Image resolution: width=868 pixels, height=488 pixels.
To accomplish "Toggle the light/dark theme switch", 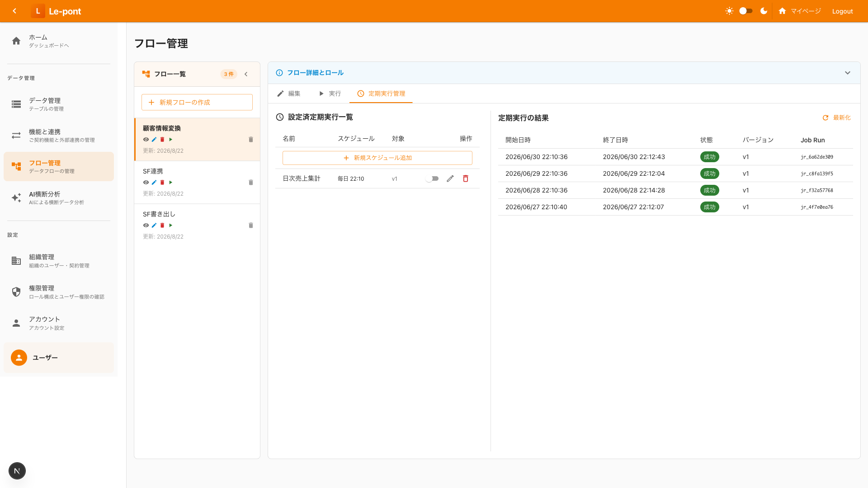I will click(746, 11).
